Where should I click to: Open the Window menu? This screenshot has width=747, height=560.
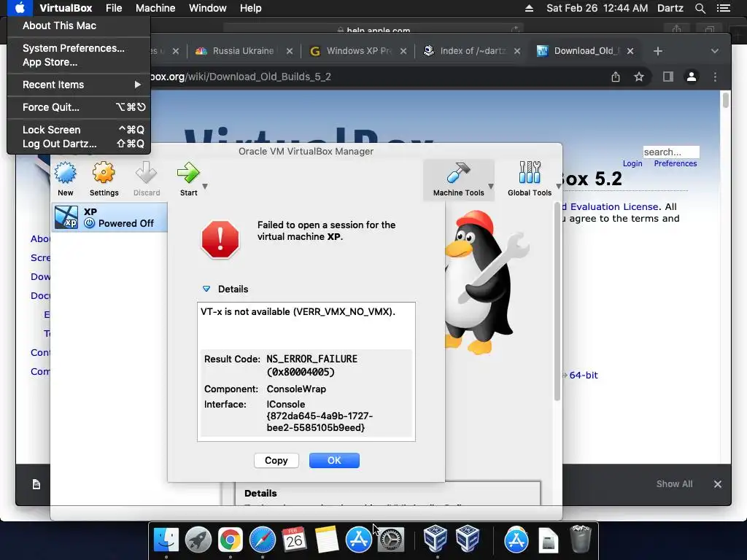pos(208,8)
